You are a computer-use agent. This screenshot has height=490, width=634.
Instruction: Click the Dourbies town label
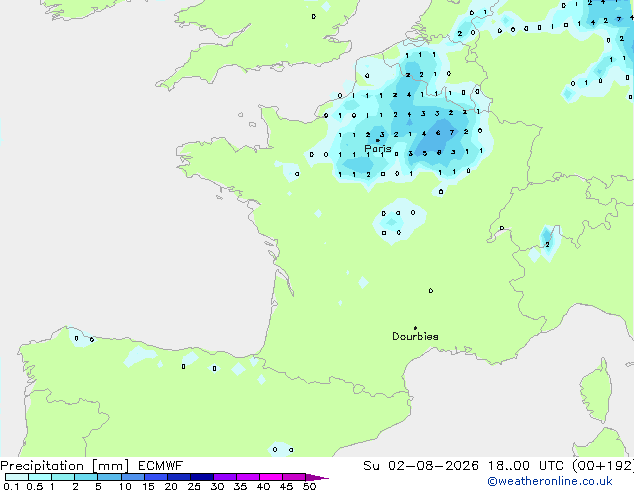click(415, 336)
